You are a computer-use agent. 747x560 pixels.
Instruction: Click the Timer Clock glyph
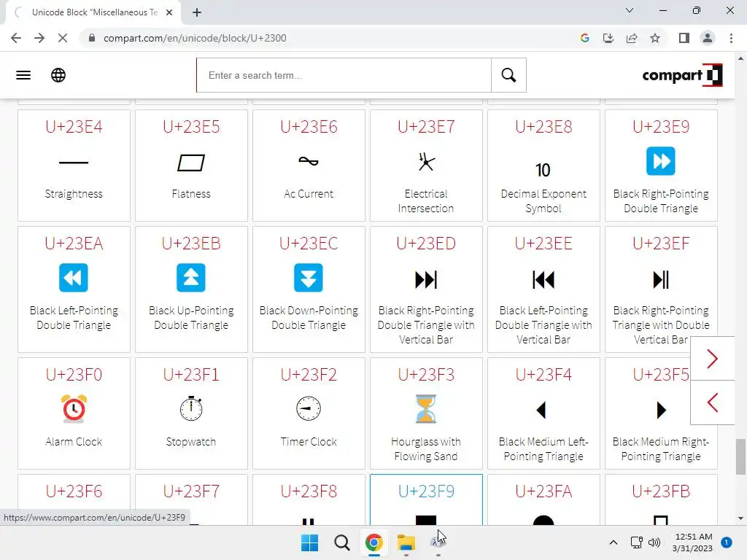point(309,408)
